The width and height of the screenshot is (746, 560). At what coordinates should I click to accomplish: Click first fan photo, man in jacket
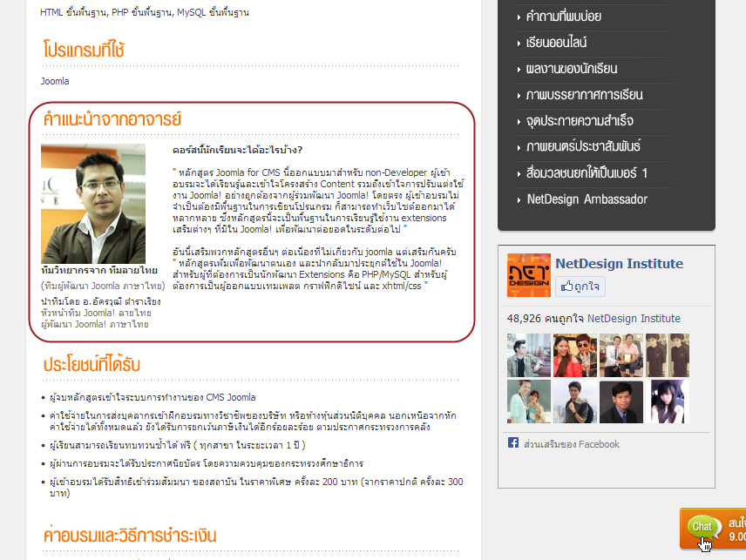pos(529,355)
